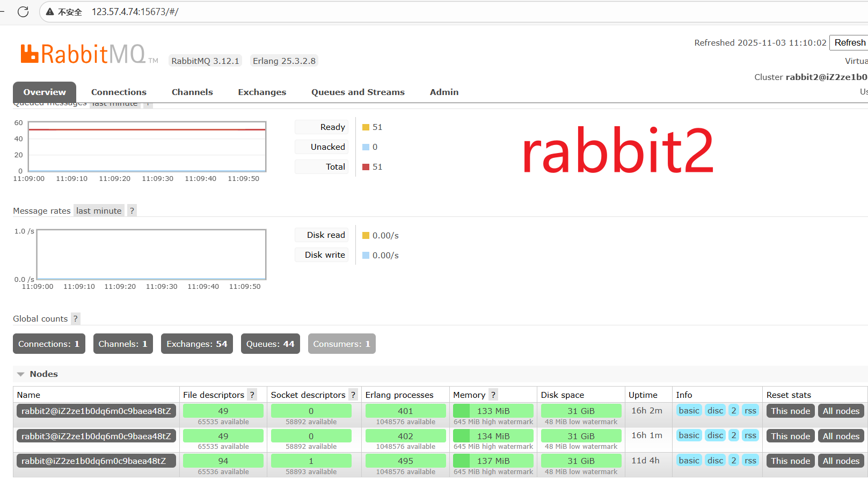
Task: Open Exchanges: 54 global count
Action: 197,344
